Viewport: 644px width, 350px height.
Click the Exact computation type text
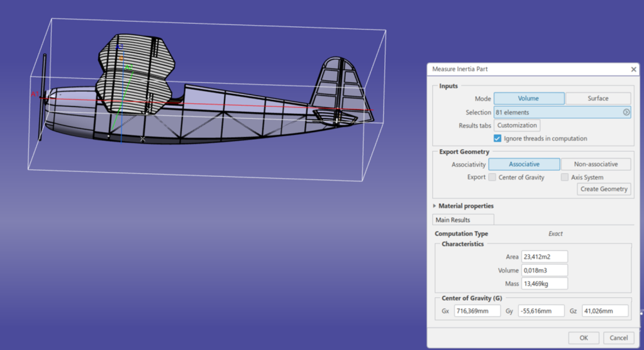[555, 234]
